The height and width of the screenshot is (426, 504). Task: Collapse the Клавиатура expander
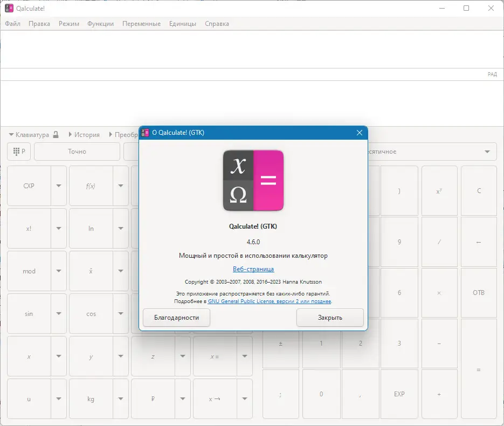pos(29,135)
